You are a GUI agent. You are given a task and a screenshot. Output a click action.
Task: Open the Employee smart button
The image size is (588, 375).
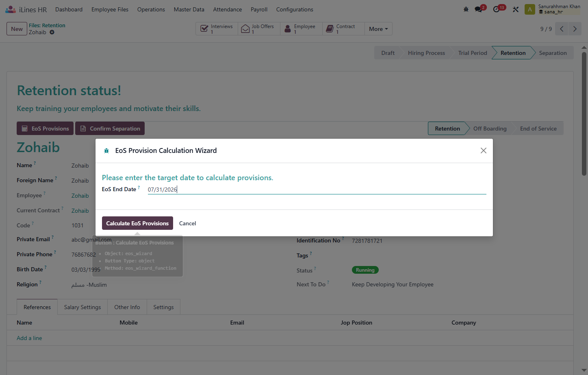tap(301, 29)
